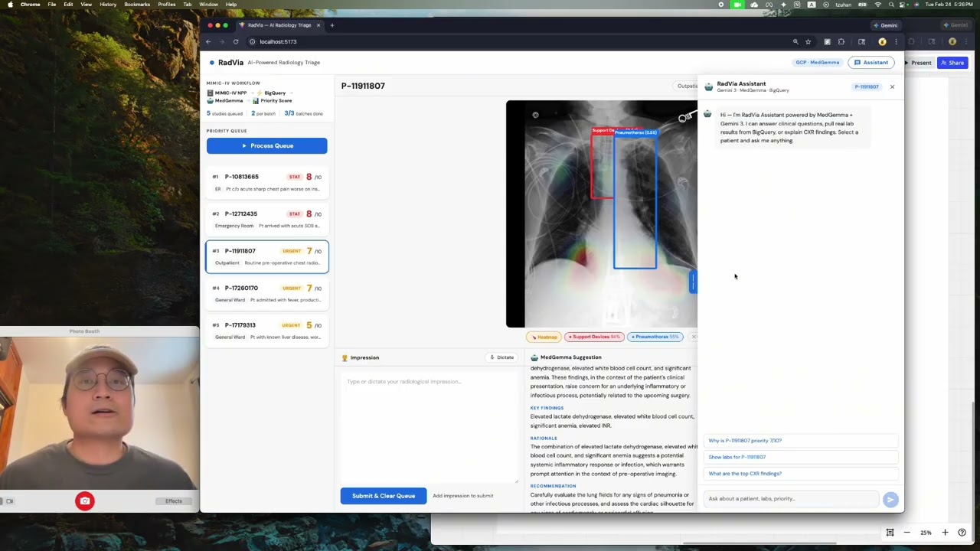Open the Gemini button in Chrome tab bar
The image size is (980, 551).
point(885,25)
